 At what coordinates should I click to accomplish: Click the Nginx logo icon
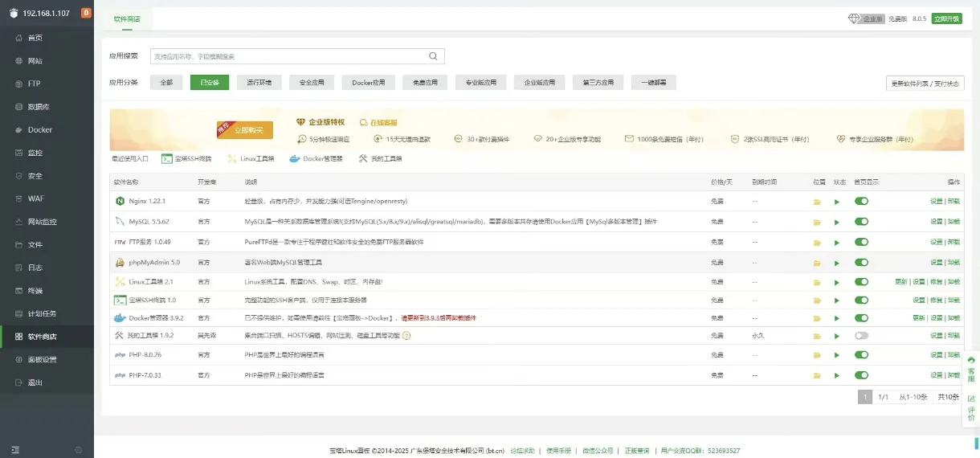click(x=120, y=201)
